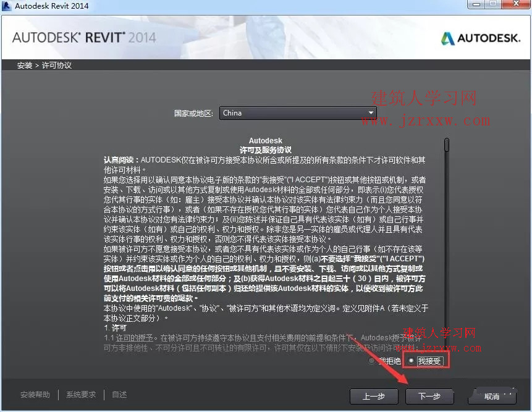
Task: Open the 国家或地区 country dropdown showing China
Action: (298, 113)
